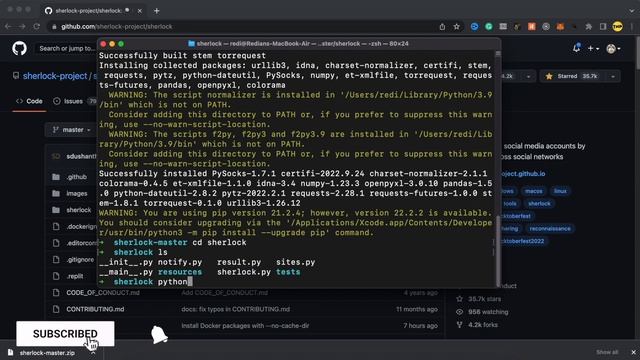Click the GitHub page vertical scrollbar
The image size is (640, 360).
tap(638, 53)
